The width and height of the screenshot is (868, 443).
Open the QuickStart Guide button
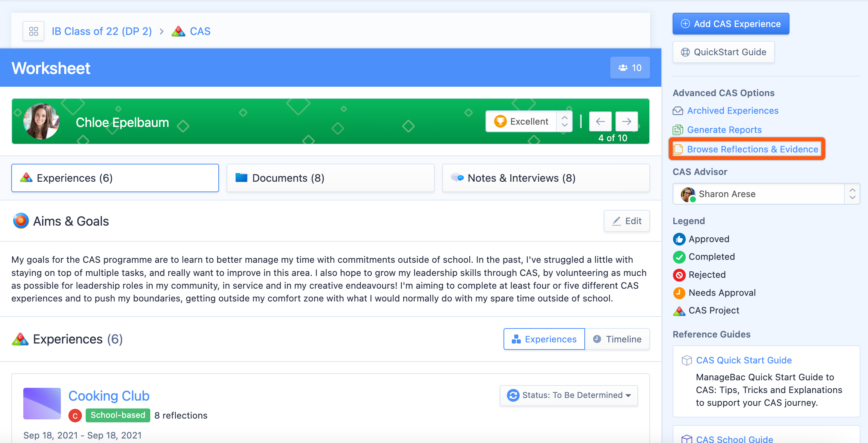723,52
